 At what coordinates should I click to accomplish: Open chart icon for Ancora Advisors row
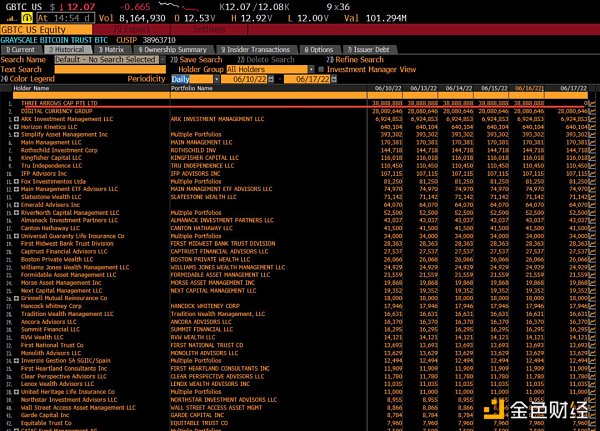pos(592,322)
